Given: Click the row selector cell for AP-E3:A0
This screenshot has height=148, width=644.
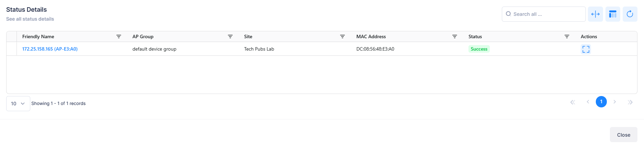Looking at the screenshot, I should pyautogui.click(x=12, y=49).
